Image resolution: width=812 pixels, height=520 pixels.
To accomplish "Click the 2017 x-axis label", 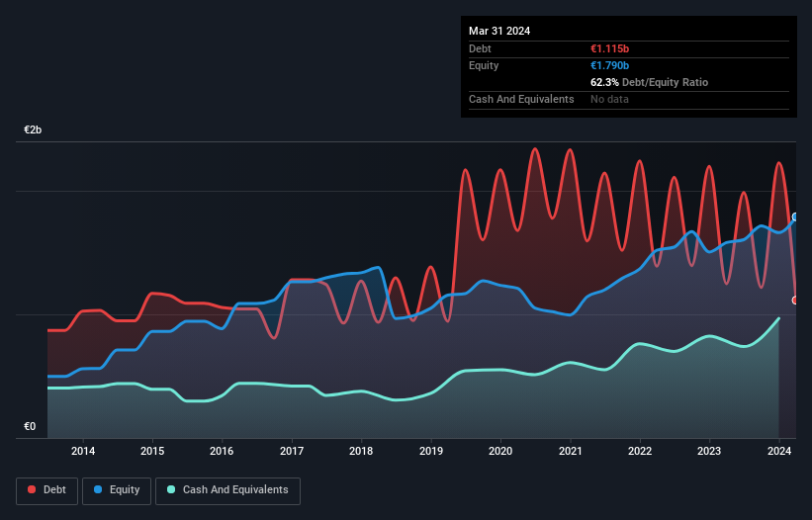I will [x=292, y=451].
